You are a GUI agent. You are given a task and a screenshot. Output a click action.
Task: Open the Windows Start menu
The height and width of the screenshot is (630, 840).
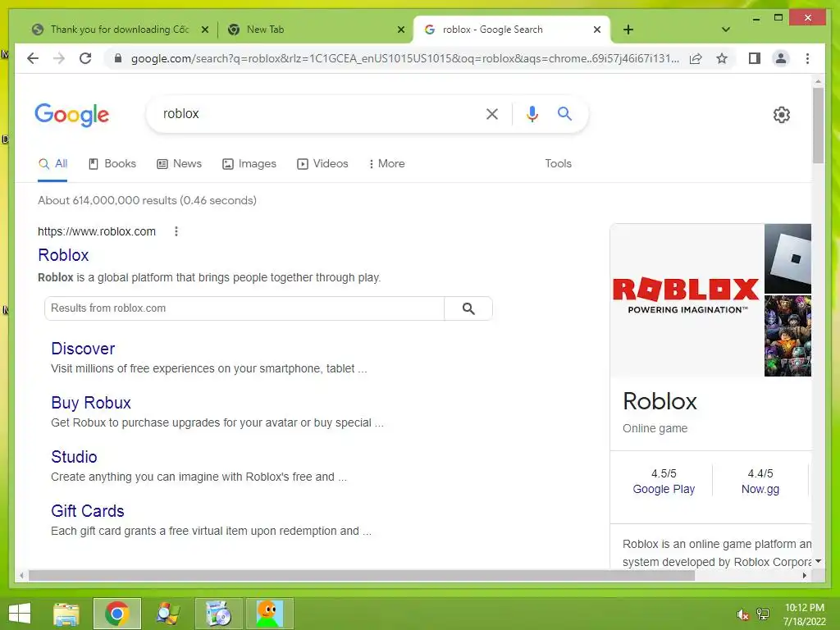point(20,614)
